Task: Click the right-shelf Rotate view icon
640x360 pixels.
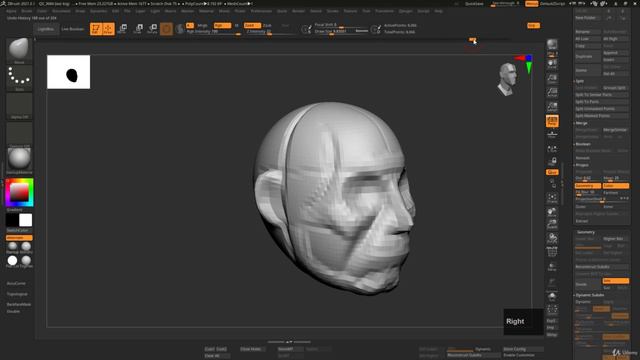Action: 552,238
